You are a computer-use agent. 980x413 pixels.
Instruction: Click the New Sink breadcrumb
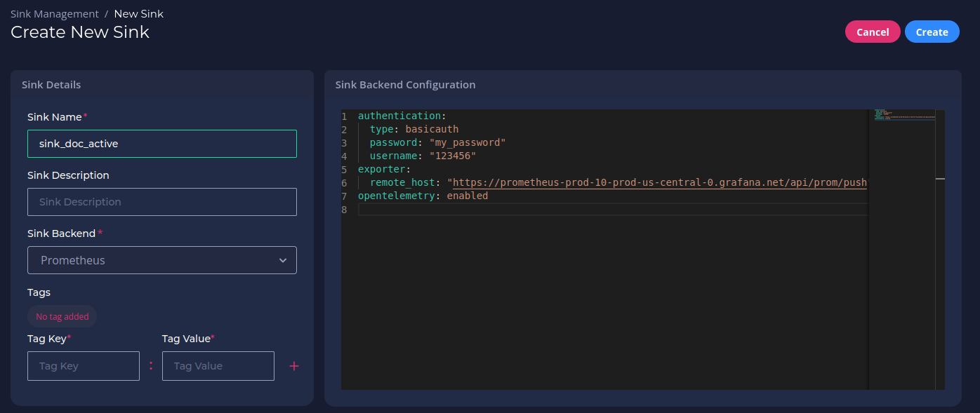(139, 14)
